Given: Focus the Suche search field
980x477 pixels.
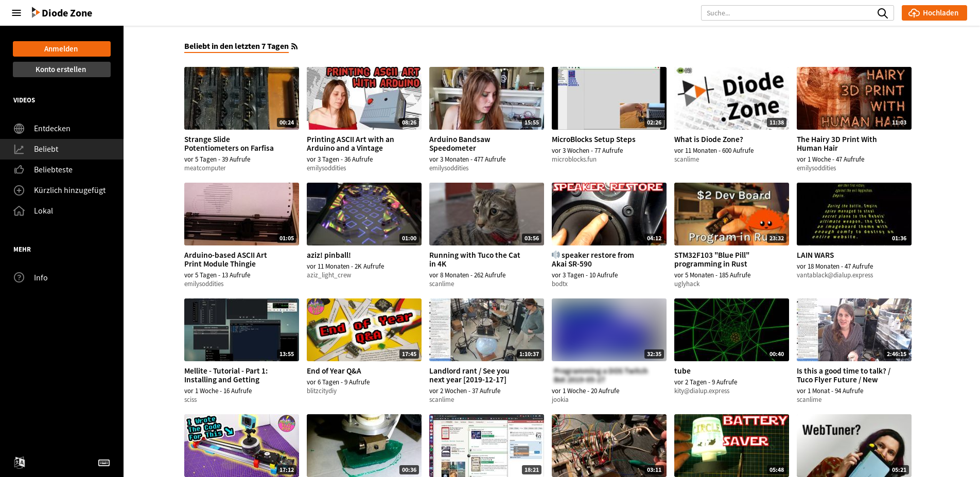Looking at the screenshot, I should pyautogui.click(x=787, y=13).
